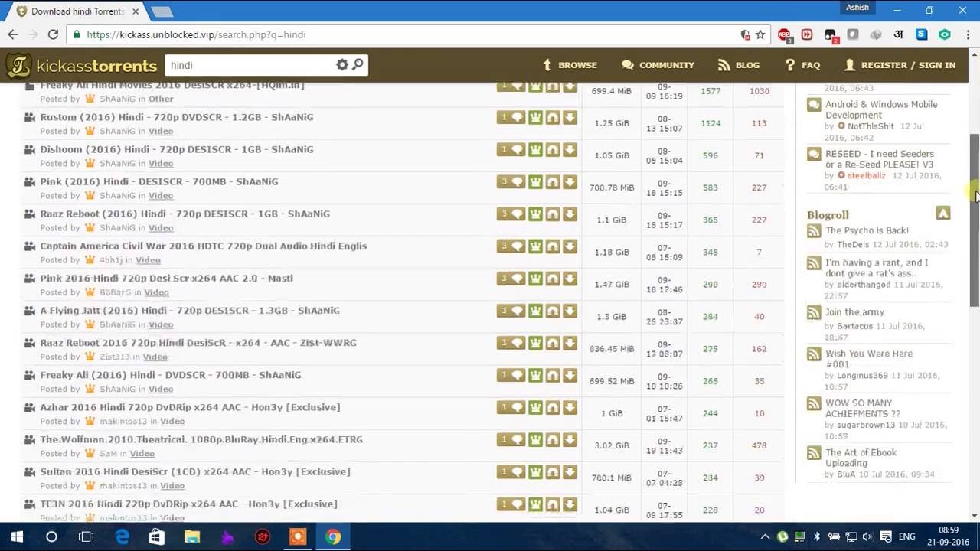
Task: Click the magnifier search icon in the search box
Action: coord(358,64)
